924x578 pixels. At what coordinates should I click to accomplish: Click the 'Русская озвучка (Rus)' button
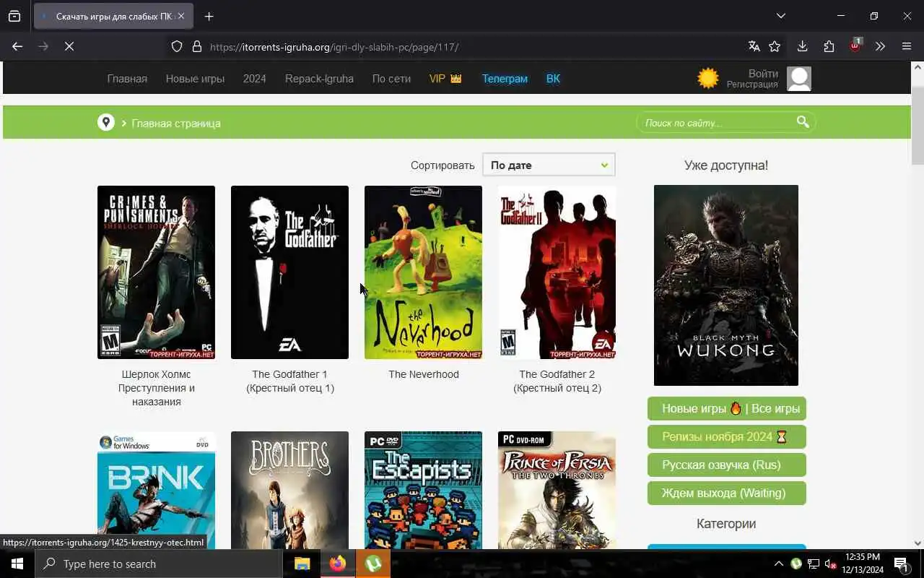pyautogui.click(x=727, y=465)
